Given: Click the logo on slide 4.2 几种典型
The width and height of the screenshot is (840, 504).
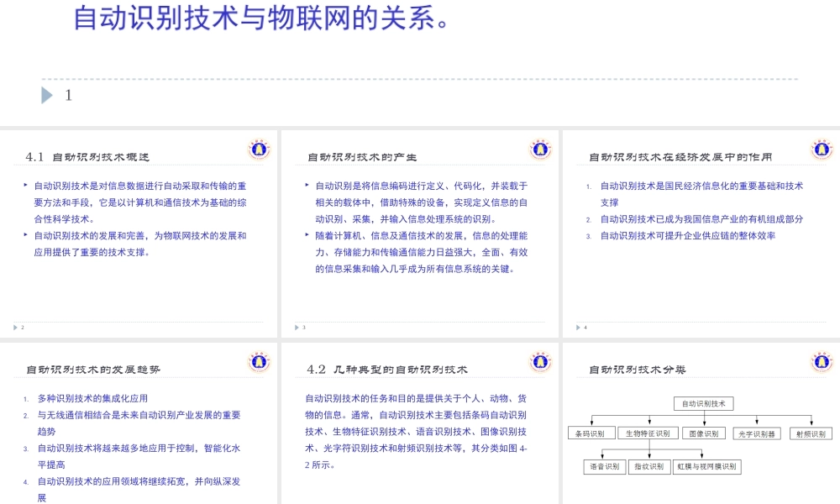Looking at the screenshot, I should pos(542,361).
